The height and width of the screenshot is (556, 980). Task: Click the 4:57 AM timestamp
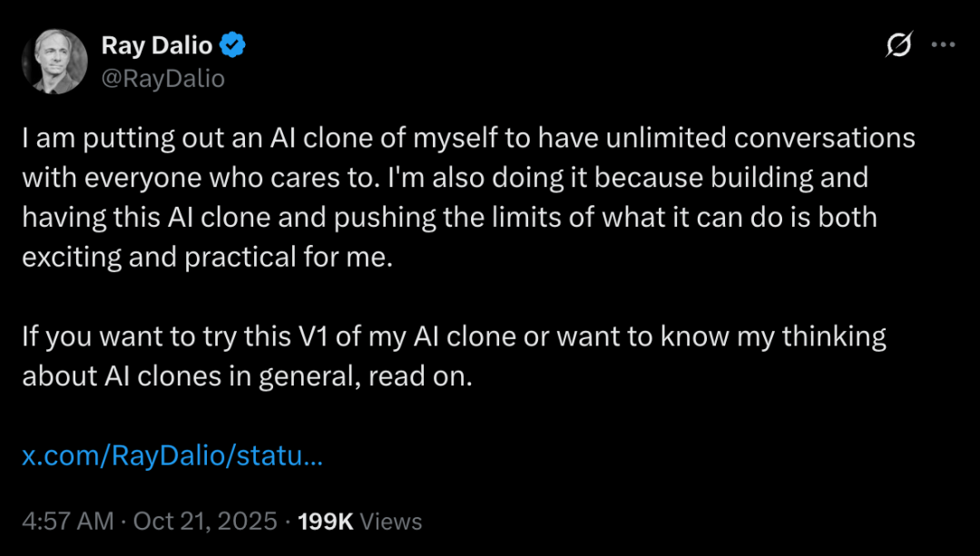pyautogui.click(x=68, y=522)
